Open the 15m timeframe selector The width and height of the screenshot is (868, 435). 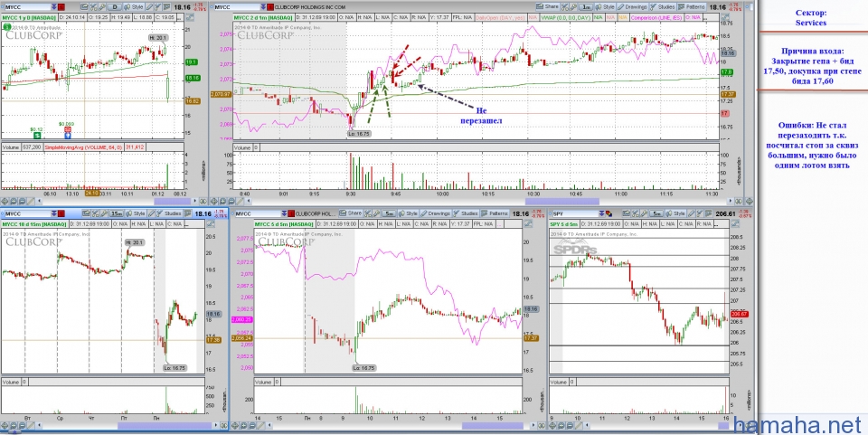click(x=117, y=214)
